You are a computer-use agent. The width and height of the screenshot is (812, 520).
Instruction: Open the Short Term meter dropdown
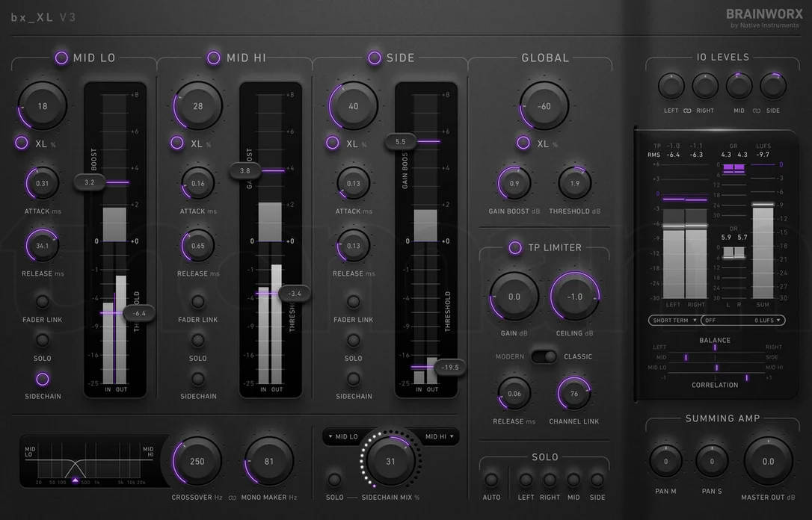[x=674, y=321]
